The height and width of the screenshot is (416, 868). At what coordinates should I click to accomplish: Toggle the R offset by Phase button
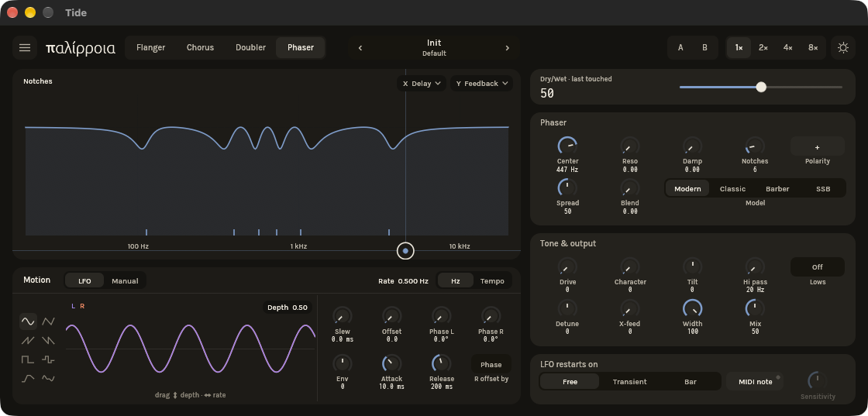(x=491, y=365)
